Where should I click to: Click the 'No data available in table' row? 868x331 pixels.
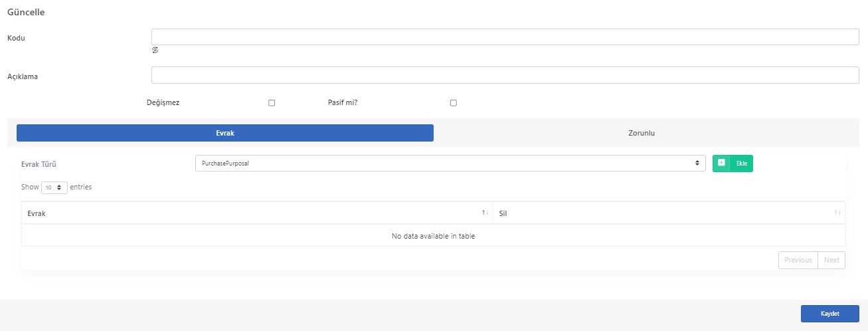pyautogui.click(x=433, y=236)
